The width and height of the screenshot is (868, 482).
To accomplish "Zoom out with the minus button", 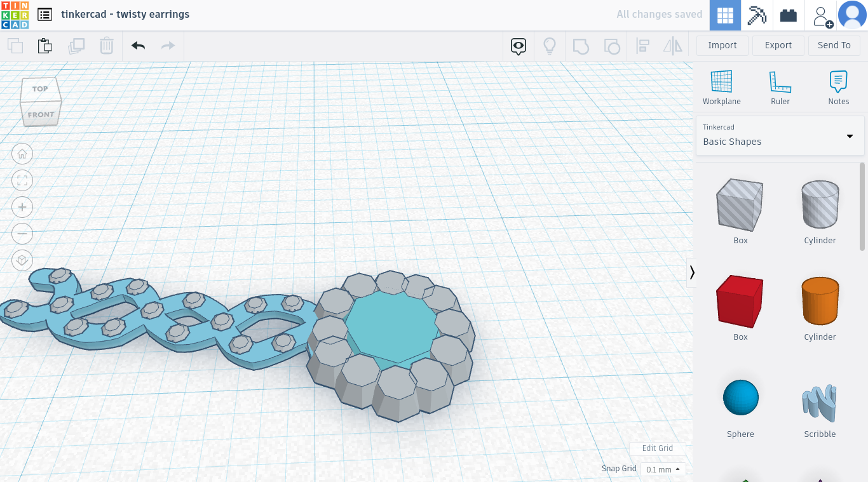I will tap(22, 234).
